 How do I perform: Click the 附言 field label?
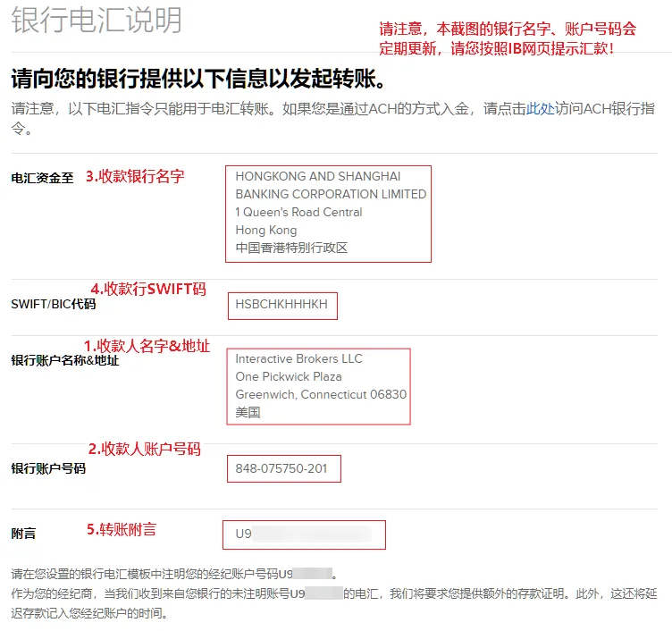[x=23, y=534]
